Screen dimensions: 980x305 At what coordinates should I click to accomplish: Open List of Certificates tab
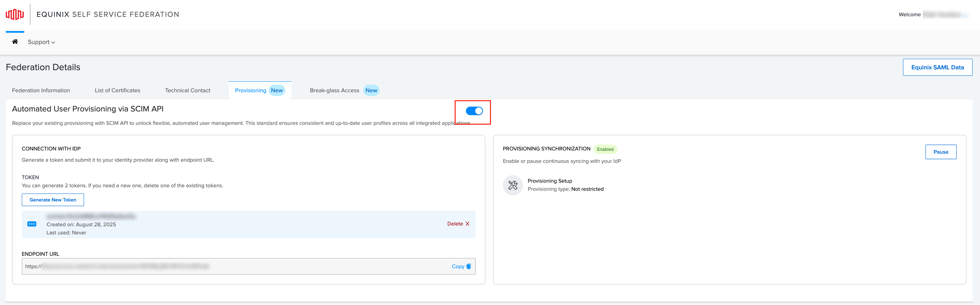pos(117,91)
